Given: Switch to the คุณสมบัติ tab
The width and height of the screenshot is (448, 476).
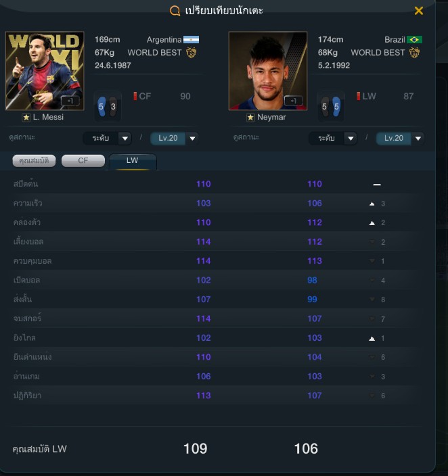Looking at the screenshot, I should click(34, 161).
